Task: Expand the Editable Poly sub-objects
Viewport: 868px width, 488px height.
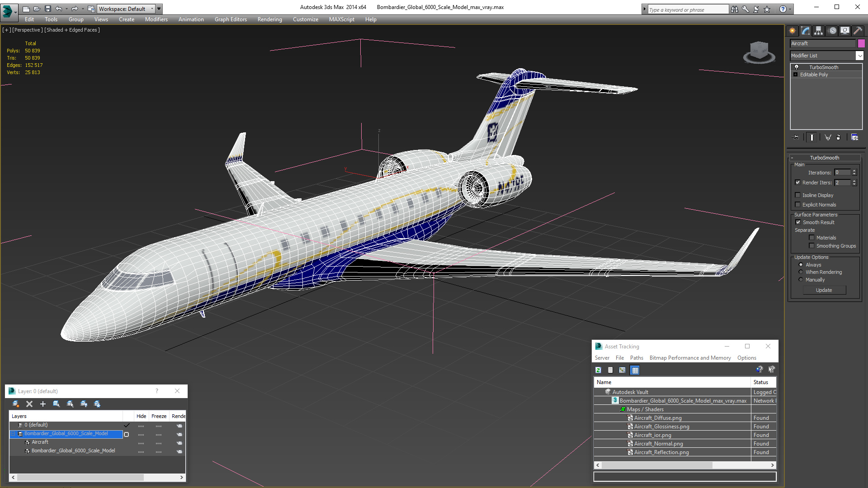Action: click(795, 75)
